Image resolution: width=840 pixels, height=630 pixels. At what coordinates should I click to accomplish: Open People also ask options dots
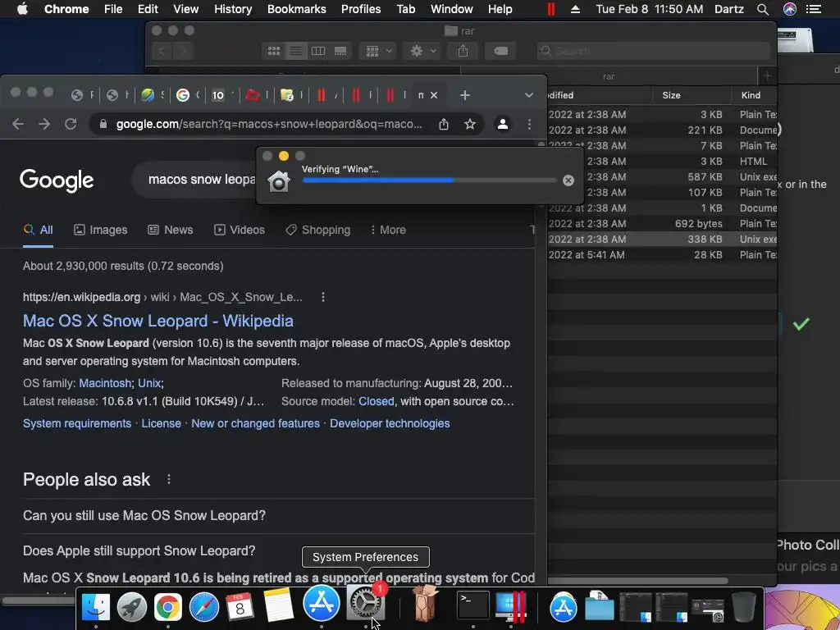169,479
